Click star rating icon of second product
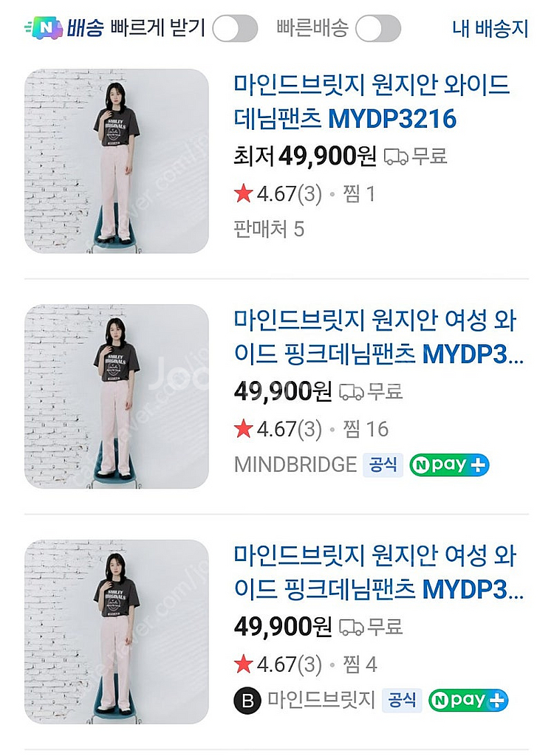Viewport: 554px width, 756px height. pyautogui.click(x=243, y=429)
